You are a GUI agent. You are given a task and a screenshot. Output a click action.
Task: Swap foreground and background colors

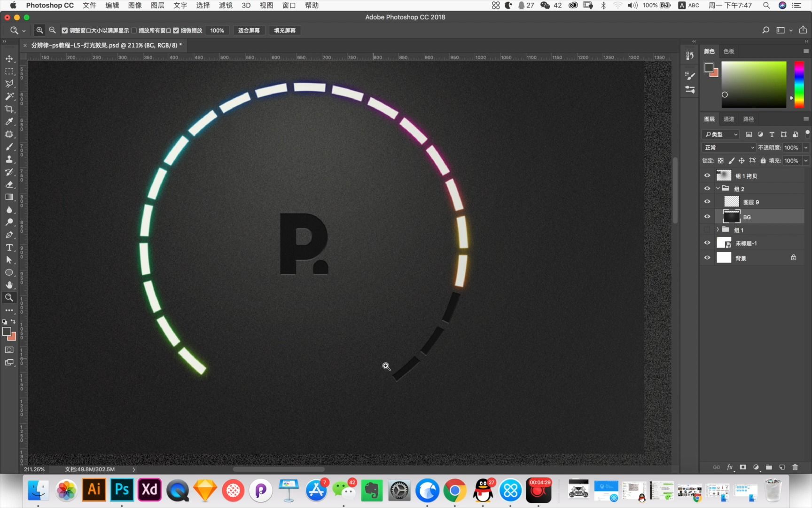click(x=13, y=322)
